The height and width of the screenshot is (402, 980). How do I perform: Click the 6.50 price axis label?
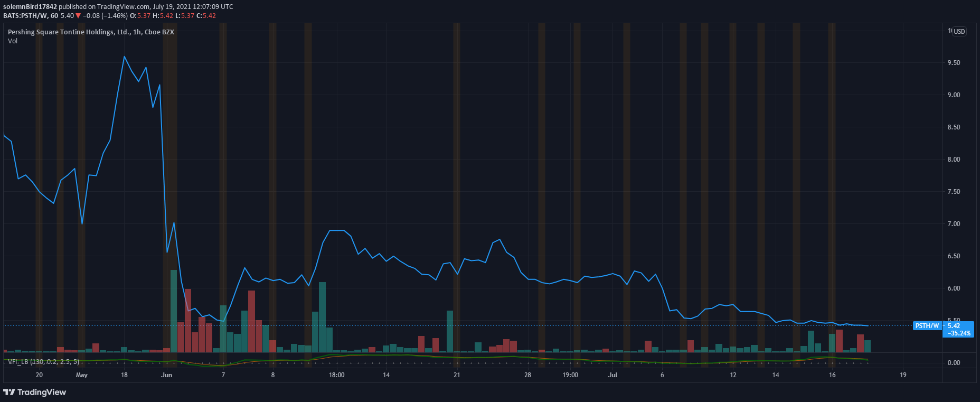[954, 256]
